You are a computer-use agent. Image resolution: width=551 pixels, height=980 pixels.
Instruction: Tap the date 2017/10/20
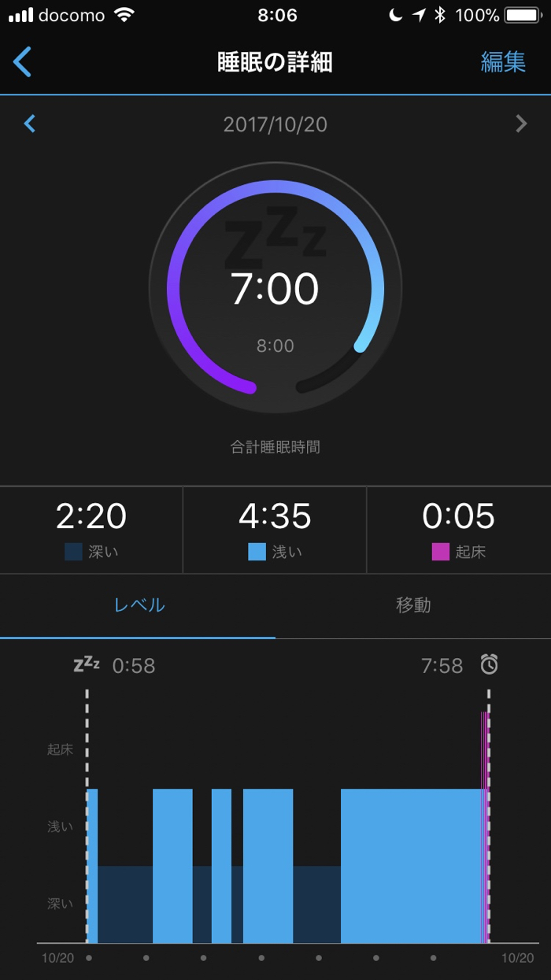(x=275, y=124)
